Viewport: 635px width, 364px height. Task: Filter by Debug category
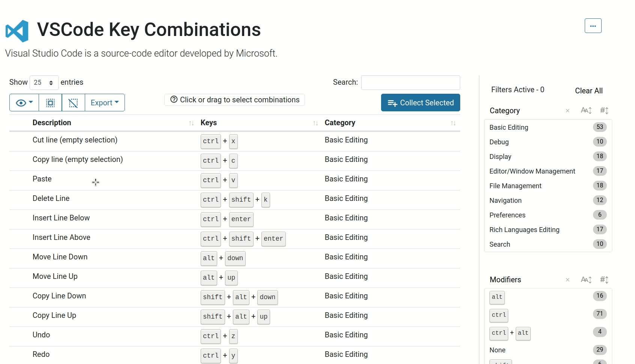[x=548, y=142]
